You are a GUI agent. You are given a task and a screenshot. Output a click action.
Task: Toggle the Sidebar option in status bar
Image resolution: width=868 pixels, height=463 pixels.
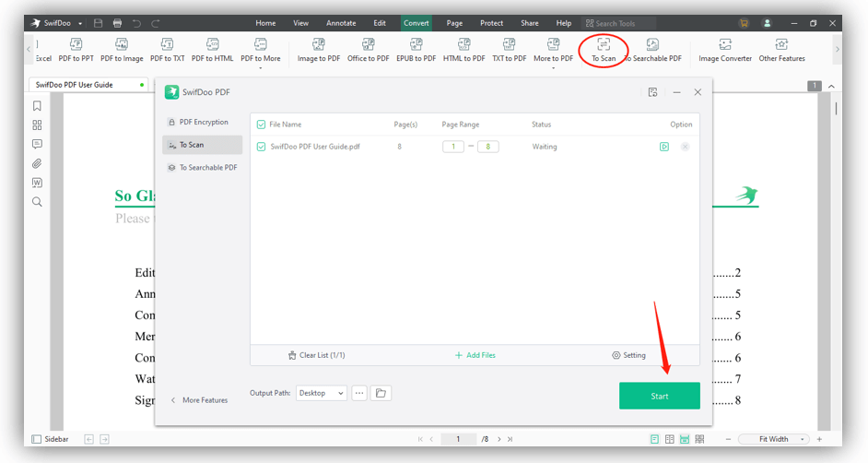pos(50,439)
